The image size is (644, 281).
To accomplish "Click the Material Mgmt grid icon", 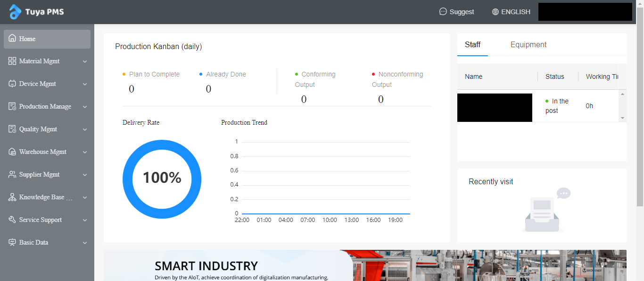I will coord(12,61).
